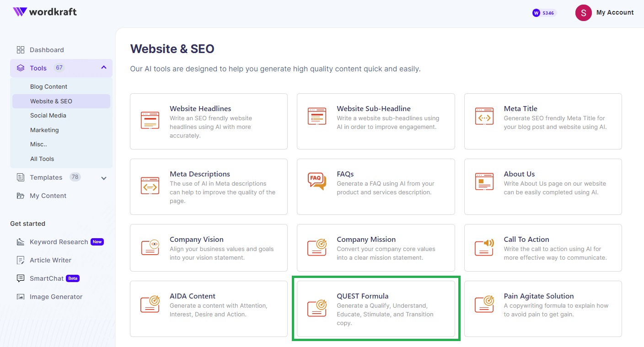Select Blog Content in the Tools submenu

point(48,87)
